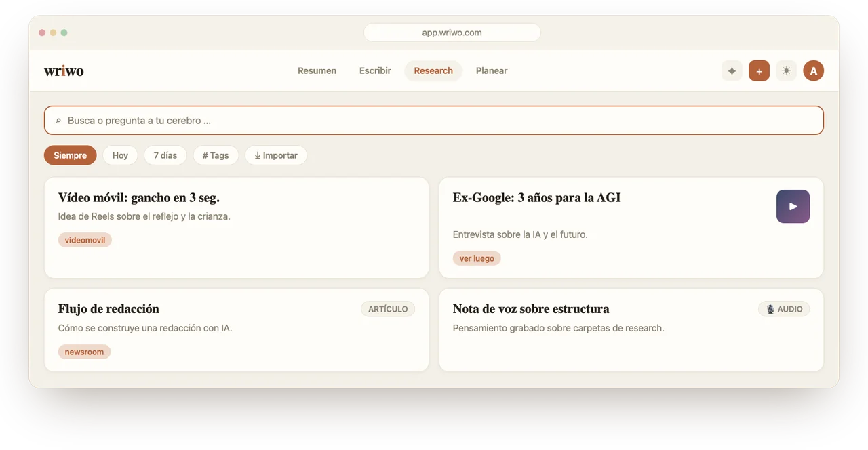Click the orange plus add button

(x=759, y=70)
